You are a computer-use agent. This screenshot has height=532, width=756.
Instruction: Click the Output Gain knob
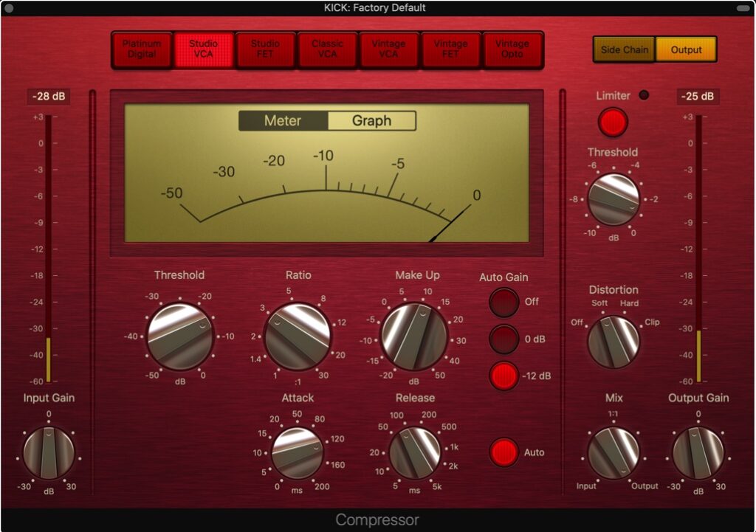(698, 453)
